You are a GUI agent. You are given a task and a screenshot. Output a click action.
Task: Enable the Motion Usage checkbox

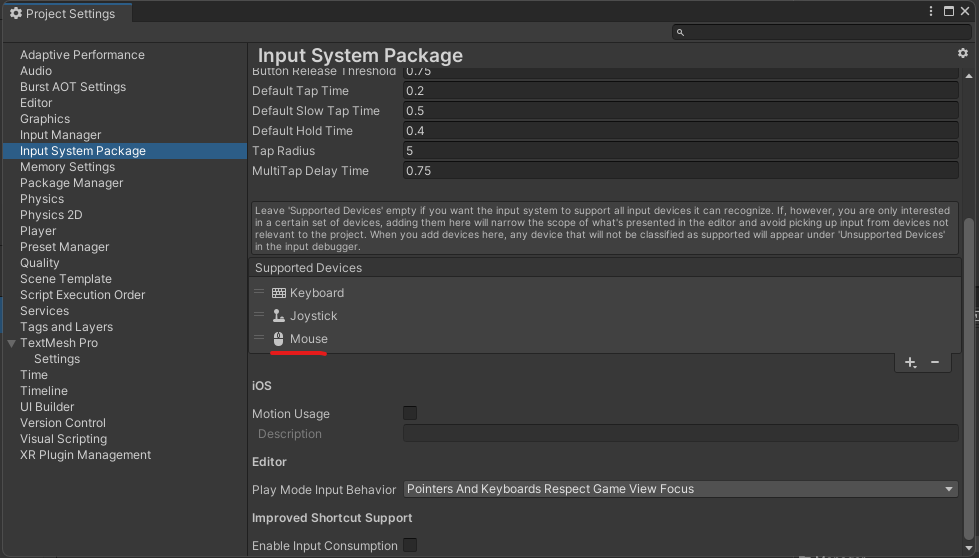[x=410, y=413]
